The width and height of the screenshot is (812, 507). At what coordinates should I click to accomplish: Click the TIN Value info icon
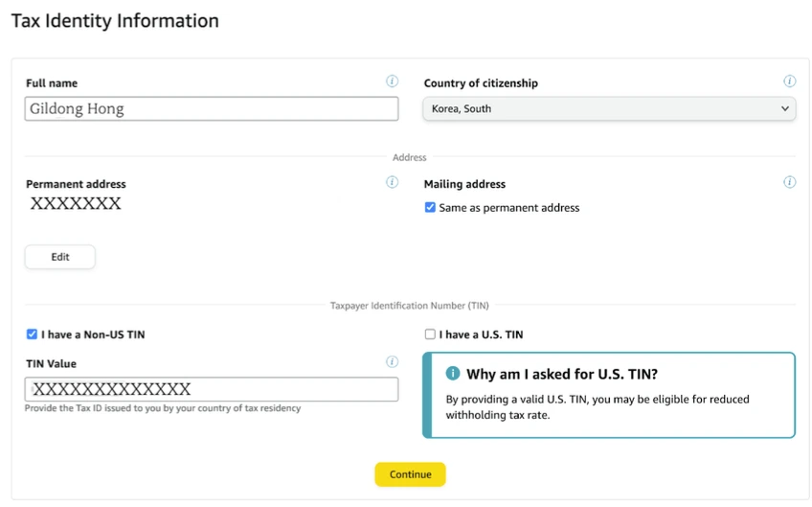click(392, 362)
